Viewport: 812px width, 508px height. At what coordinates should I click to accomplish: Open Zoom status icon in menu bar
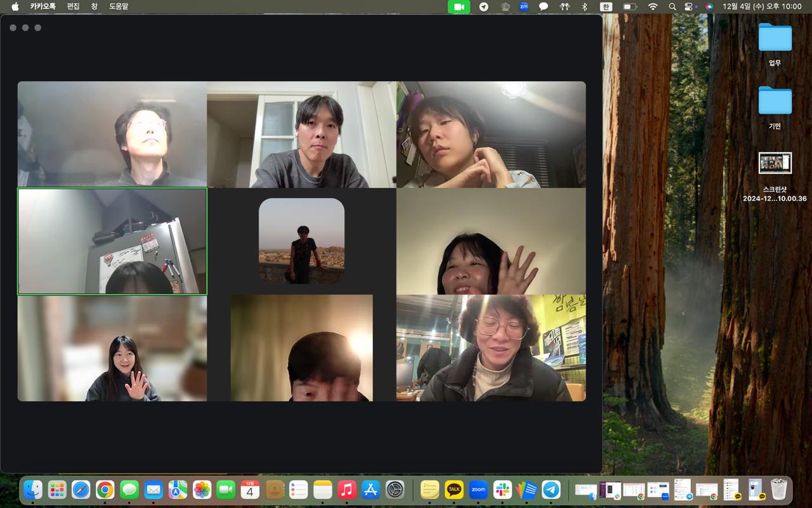[523, 6]
